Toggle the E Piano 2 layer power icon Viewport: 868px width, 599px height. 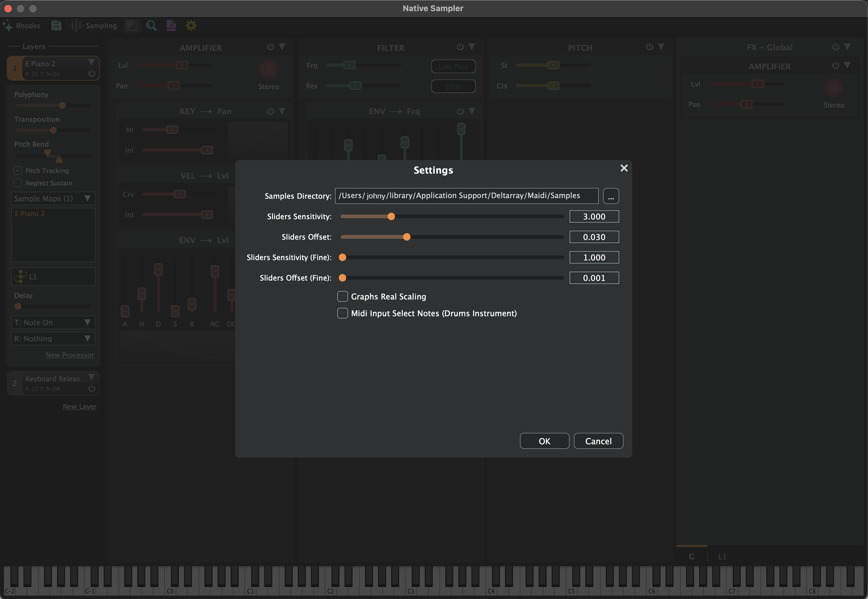coord(92,73)
